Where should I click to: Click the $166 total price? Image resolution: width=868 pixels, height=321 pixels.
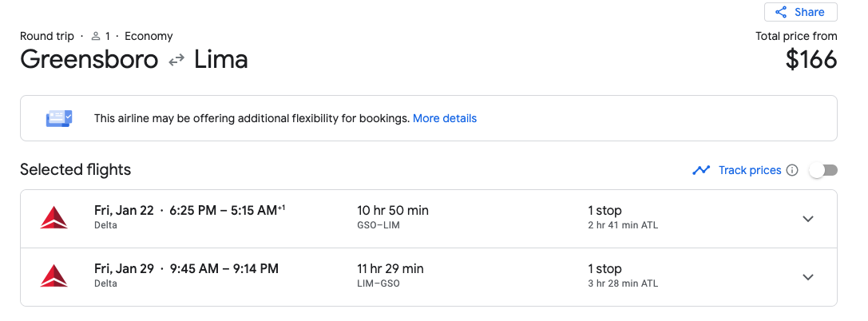coord(811,60)
